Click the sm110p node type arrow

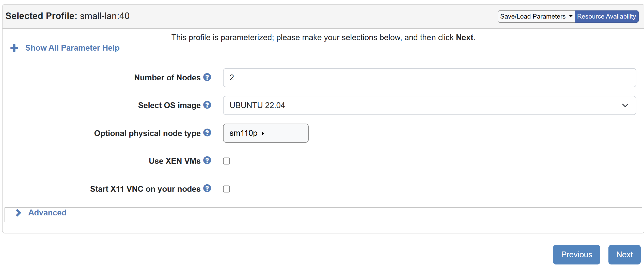point(263,133)
